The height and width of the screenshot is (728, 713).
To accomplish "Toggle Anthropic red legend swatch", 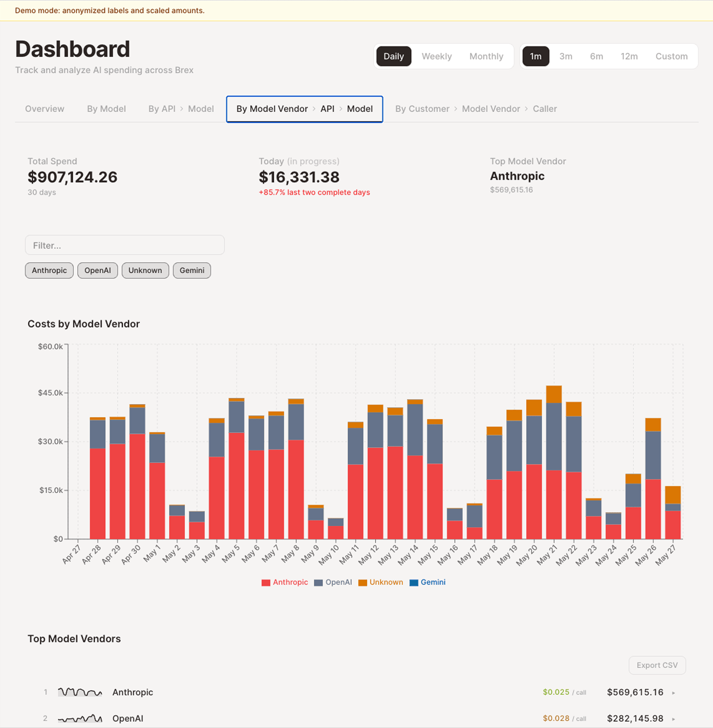I will [266, 583].
